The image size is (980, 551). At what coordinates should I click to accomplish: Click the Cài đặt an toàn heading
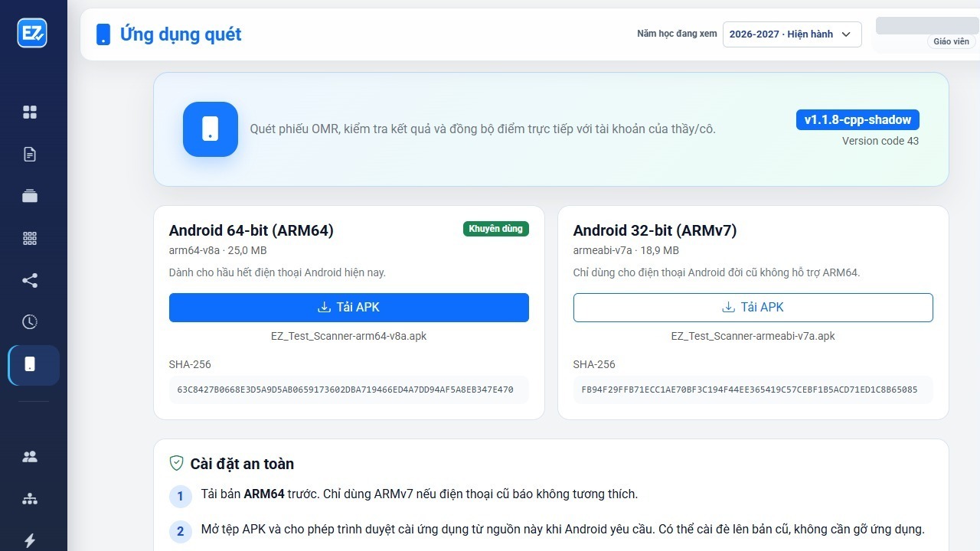(x=242, y=464)
